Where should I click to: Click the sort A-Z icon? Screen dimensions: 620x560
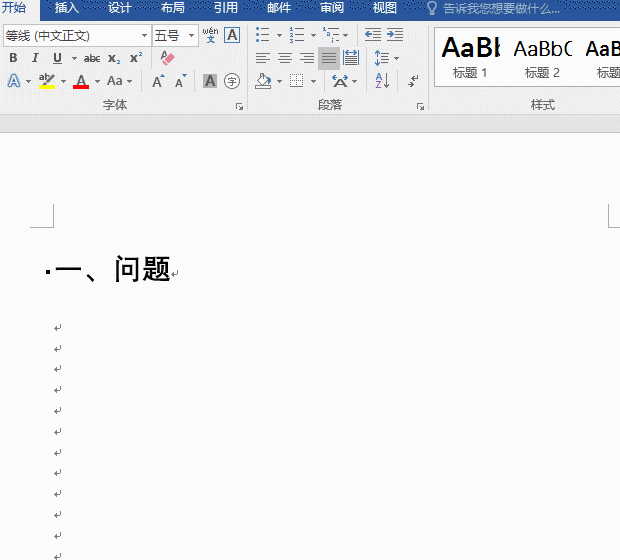point(382,81)
